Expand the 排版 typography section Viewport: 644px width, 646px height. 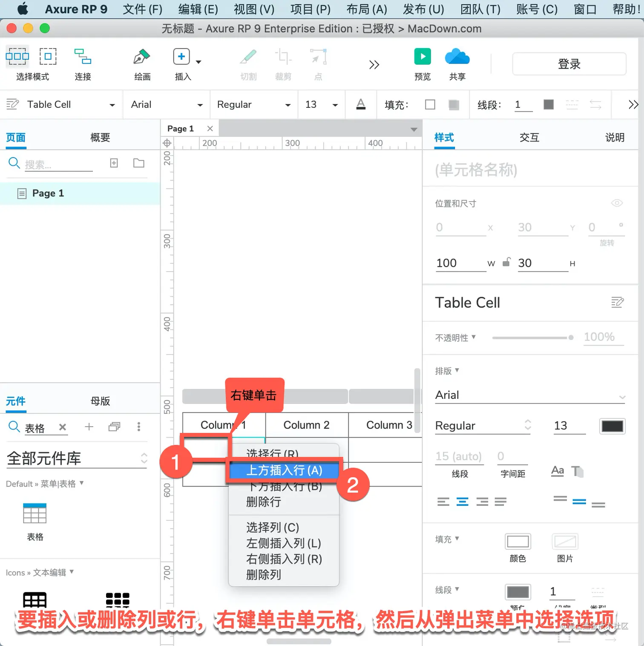pos(447,371)
